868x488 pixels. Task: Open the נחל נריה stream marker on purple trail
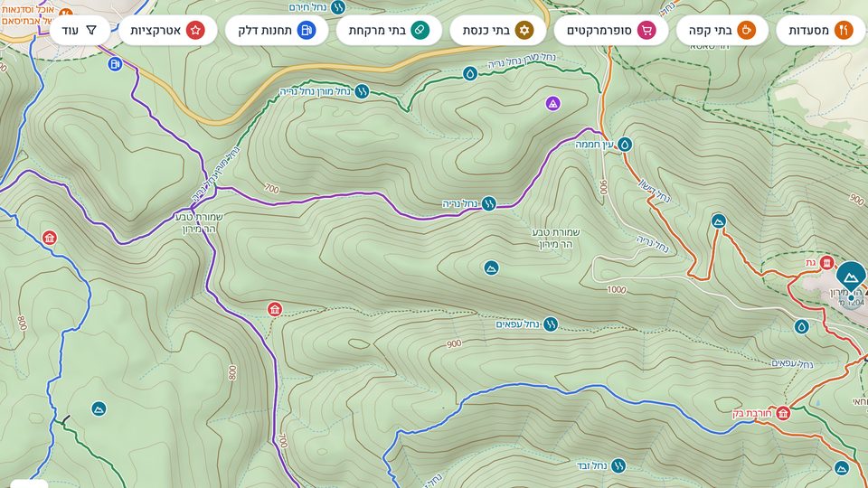click(x=488, y=203)
